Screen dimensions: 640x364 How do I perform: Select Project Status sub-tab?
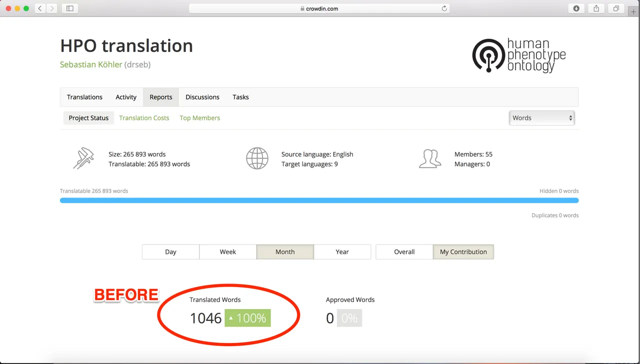point(88,118)
